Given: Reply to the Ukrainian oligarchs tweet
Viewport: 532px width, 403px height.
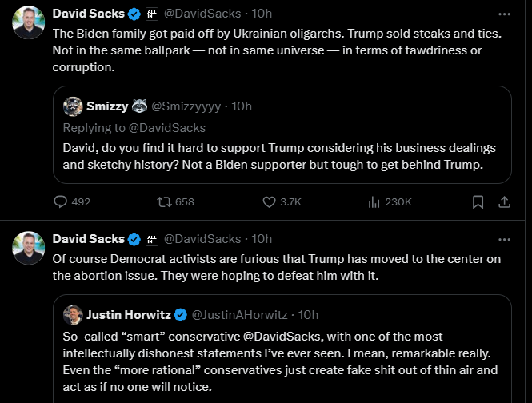Looking at the screenshot, I should 61,202.
